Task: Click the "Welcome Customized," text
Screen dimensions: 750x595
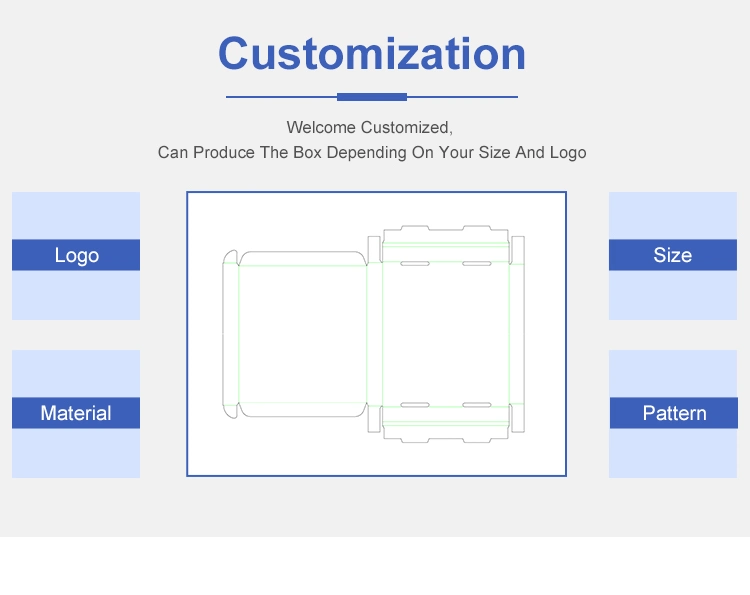Action: pyautogui.click(x=370, y=127)
